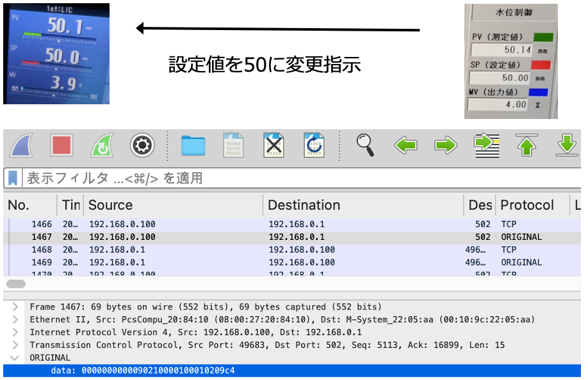588x380 pixels.
Task: Open find packet magnifier tool
Action: tap(366, 146)
